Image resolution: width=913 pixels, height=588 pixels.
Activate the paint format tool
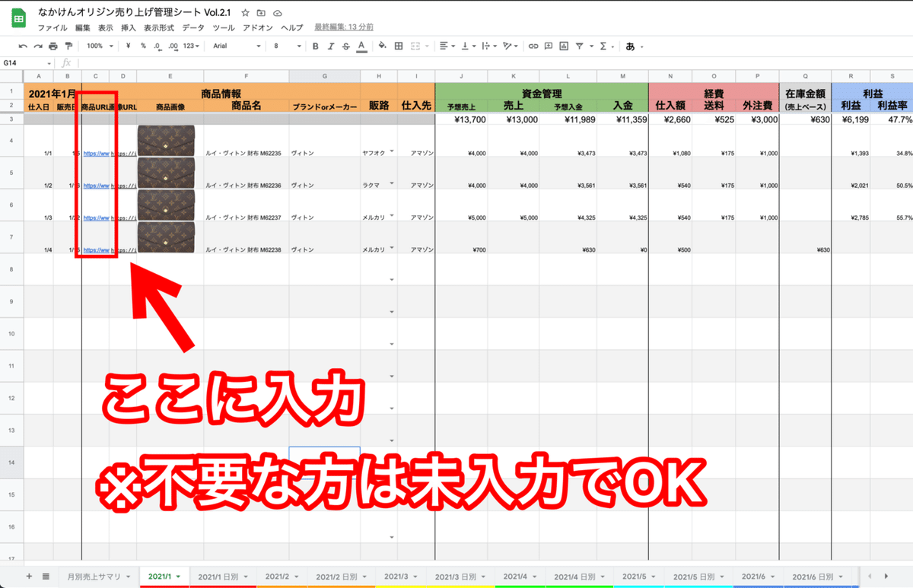coord(68,46)
